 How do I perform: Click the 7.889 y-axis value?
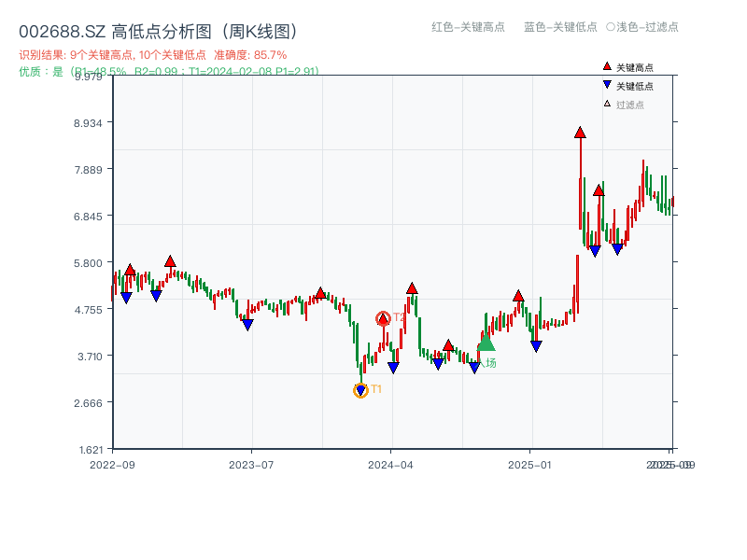coord(88,170)
